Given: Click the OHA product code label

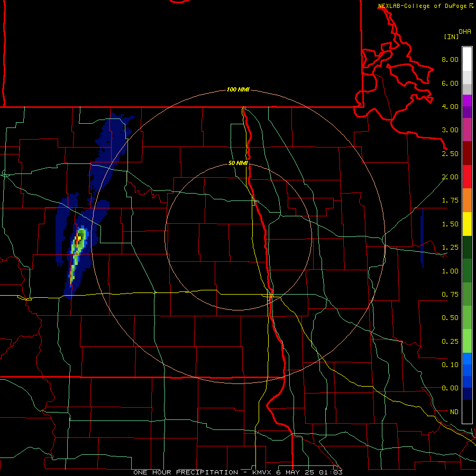Looking at the screenshot, I should [465, 32].
